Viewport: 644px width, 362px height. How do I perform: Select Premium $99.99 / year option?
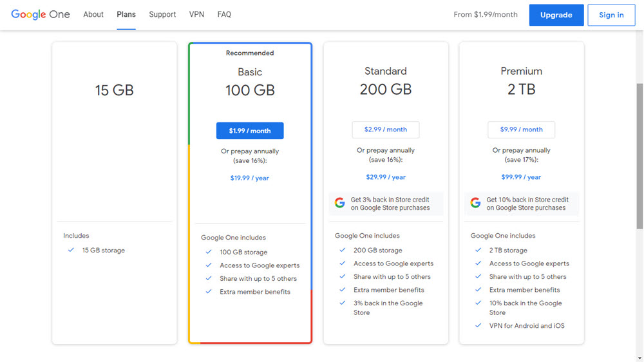click(521, 177)
